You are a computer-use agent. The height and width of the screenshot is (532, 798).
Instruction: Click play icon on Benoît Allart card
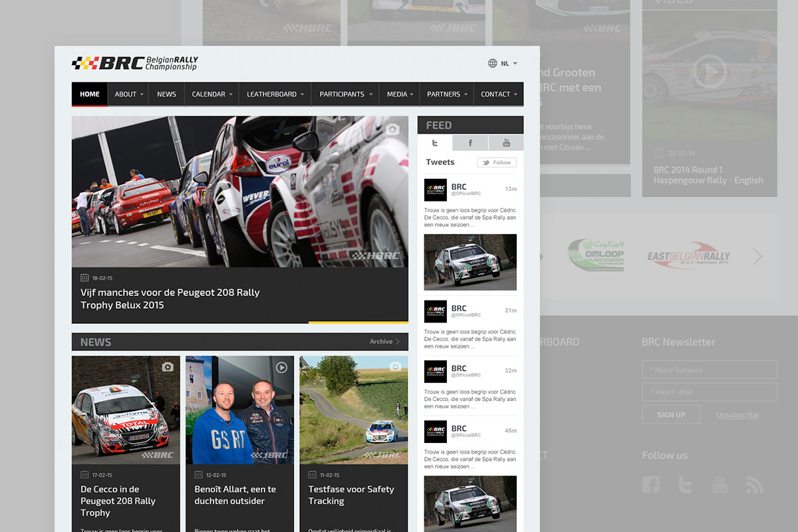[281, 367]
